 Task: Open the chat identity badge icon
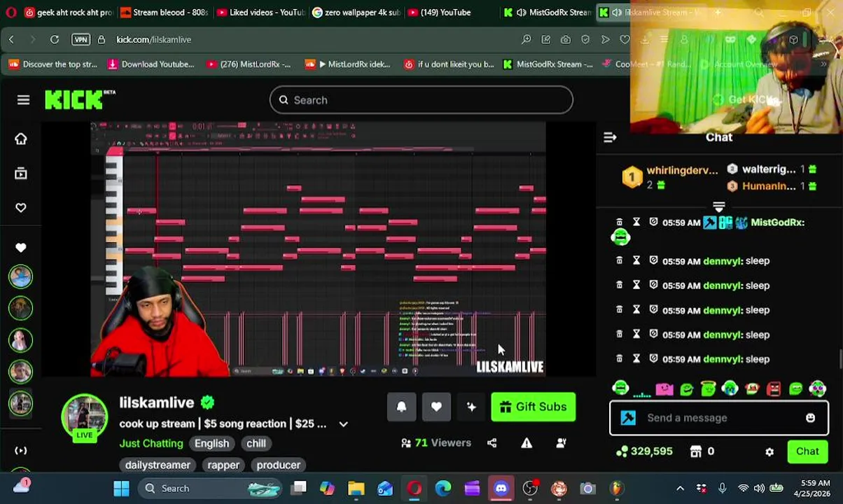[x=628, y=418]
